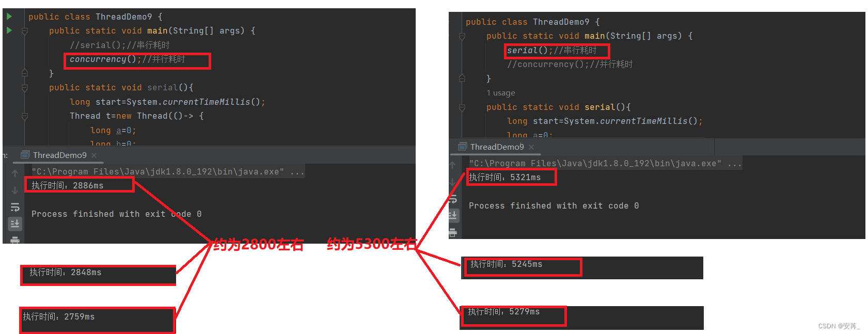Image resolution: width=868 pixels, height=334 pixels.
Task: Left editor: click class ThreadDemo9 declaration
Action: point(96,17)
